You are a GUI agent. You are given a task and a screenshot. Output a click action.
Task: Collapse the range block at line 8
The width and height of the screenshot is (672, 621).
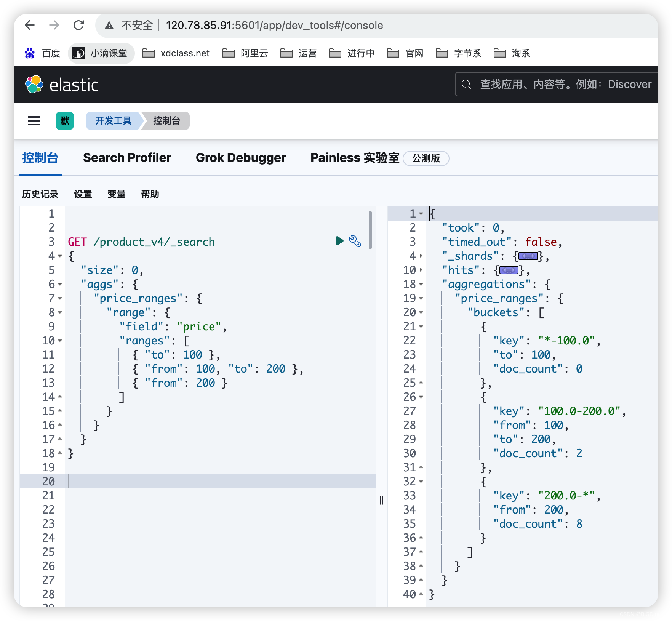coord(60,312)
